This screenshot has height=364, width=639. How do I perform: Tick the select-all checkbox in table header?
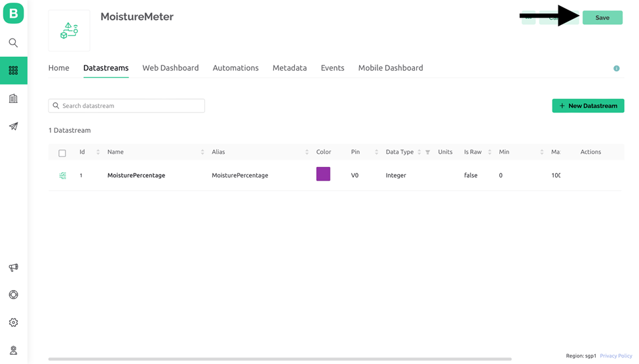click(62, 153)
